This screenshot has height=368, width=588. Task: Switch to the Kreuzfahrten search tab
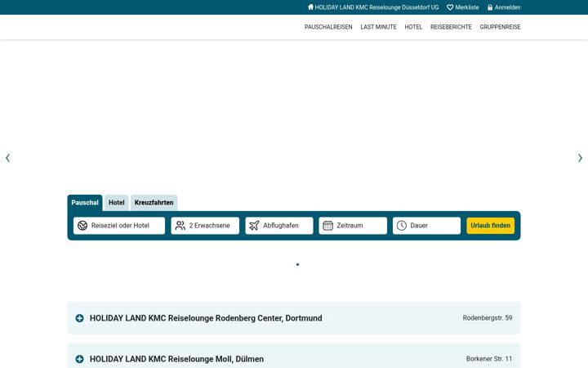[x=154, y=203]
